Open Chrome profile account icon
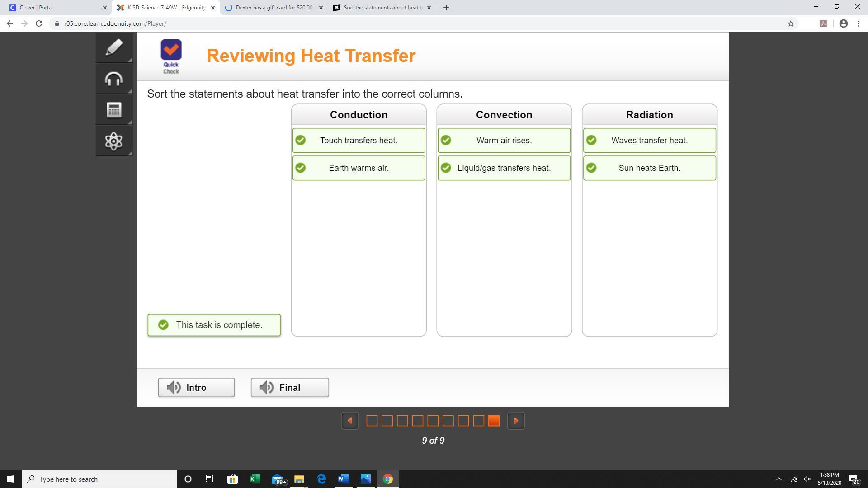868x488 pixels. point(843,23)
